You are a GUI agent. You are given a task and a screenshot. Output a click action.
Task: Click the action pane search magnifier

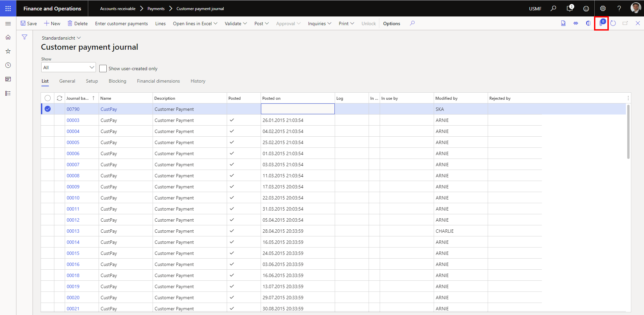point(412,23)
